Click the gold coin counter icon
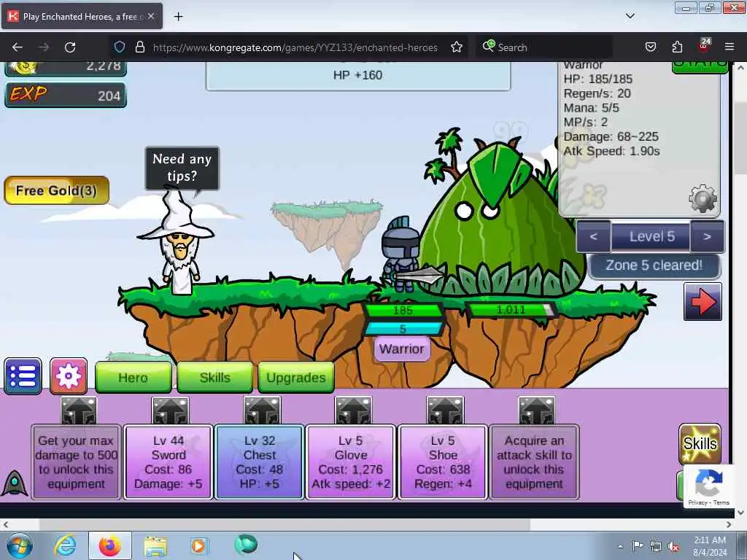The image size is (747, 560). (x=25, y=68)
